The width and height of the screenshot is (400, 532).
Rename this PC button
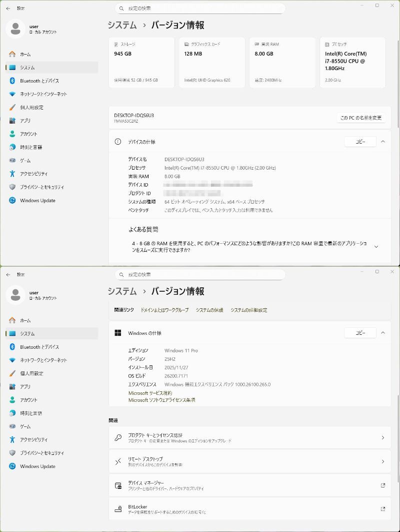(361, 118)
